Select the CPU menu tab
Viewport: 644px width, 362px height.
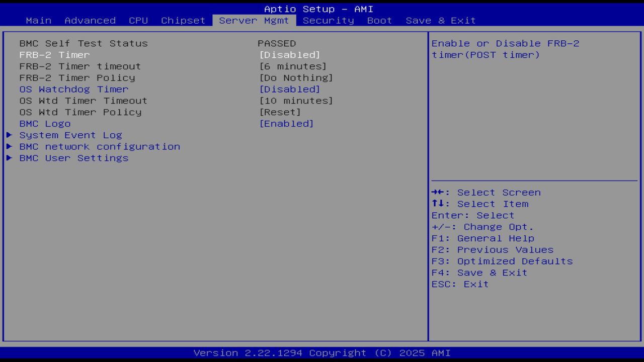coord(138,20)
